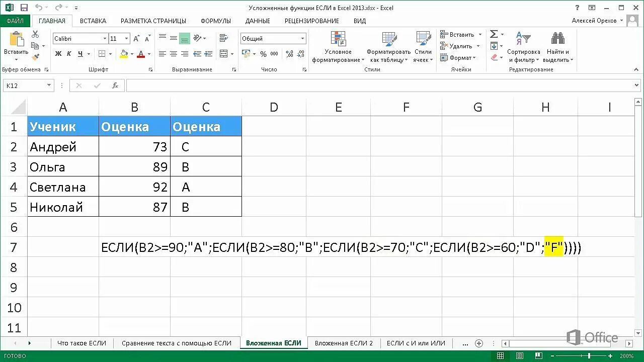Switch to the ФОРМУЛЫ ribbon tab
The image size is (644, 362).
(215, 21)
